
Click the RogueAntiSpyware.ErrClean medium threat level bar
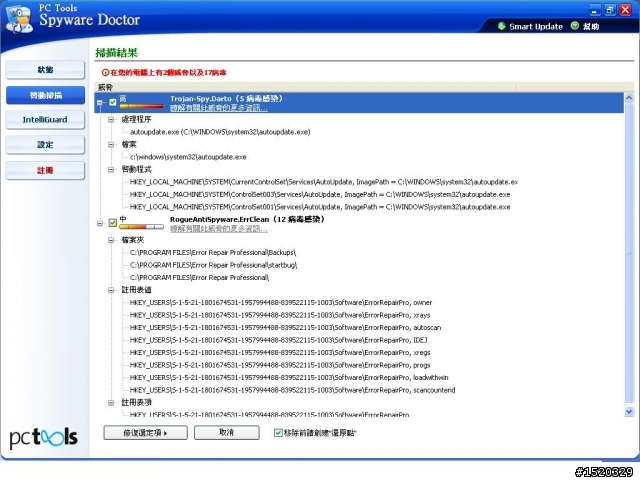(x=141, y=227)
